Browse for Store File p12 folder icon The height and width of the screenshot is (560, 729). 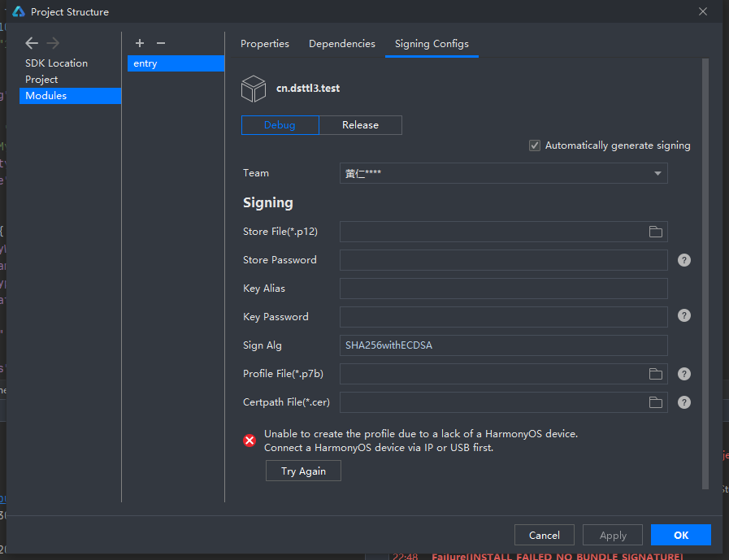pos(655,232)
